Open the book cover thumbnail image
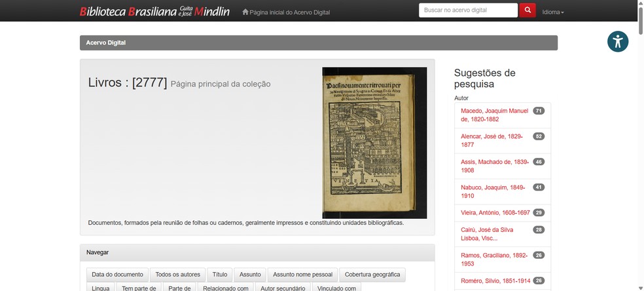This screenshot has height=291, width=644. pos(374,143)
